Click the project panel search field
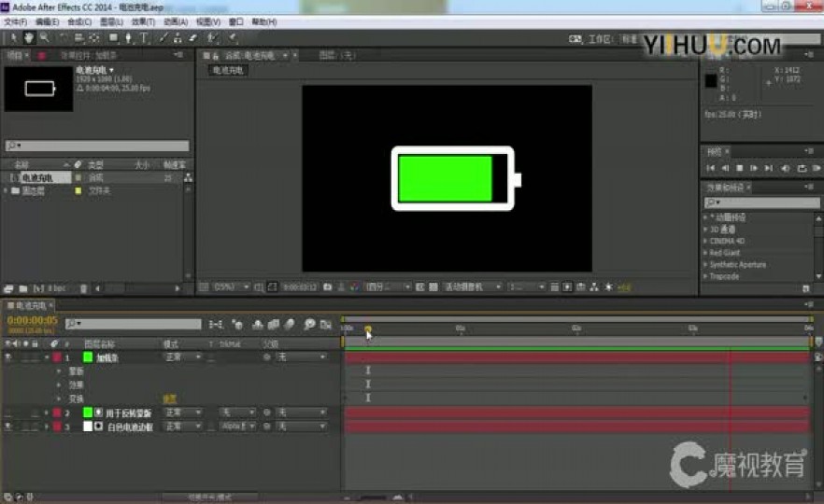The width and height of the screenshot is (824, 504). coord(97,146)
